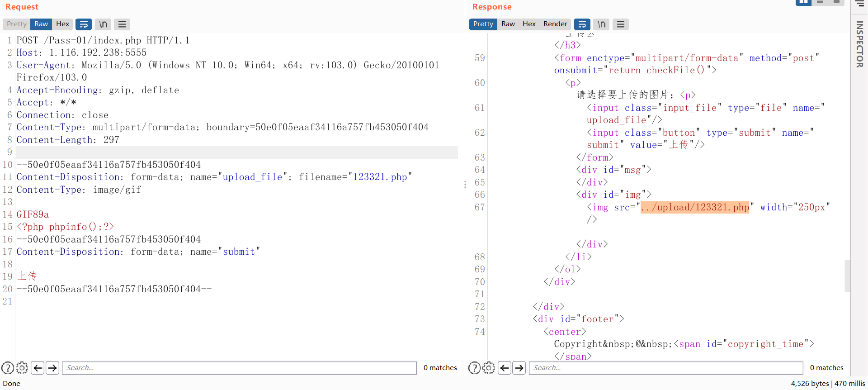Click the Connection: close header
868x390 pixels.
(62, 115)
